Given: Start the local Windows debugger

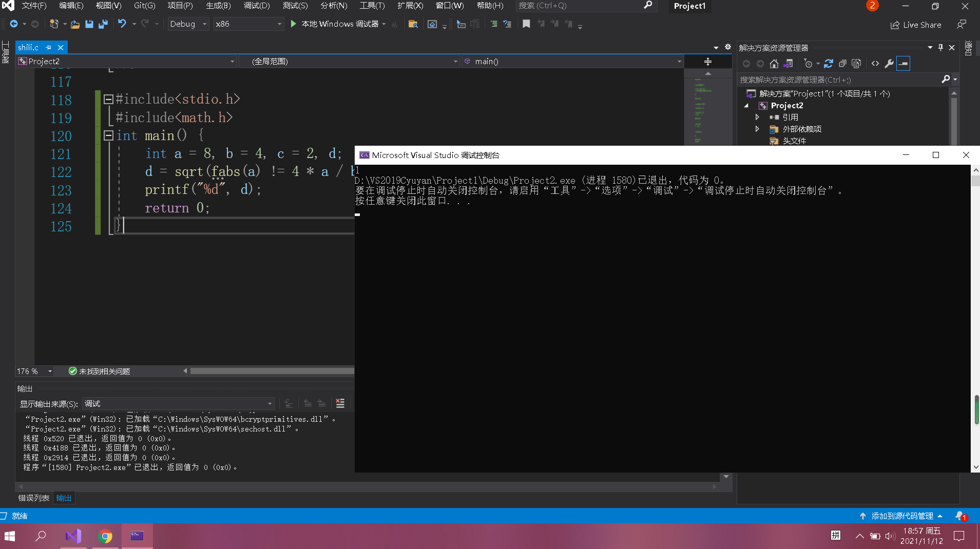Looking at the screenshot, I should (x=335, y=24).
